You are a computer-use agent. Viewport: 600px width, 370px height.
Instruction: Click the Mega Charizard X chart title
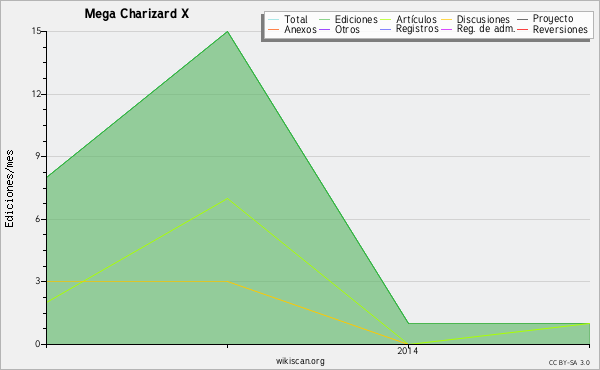coord(137,14)
